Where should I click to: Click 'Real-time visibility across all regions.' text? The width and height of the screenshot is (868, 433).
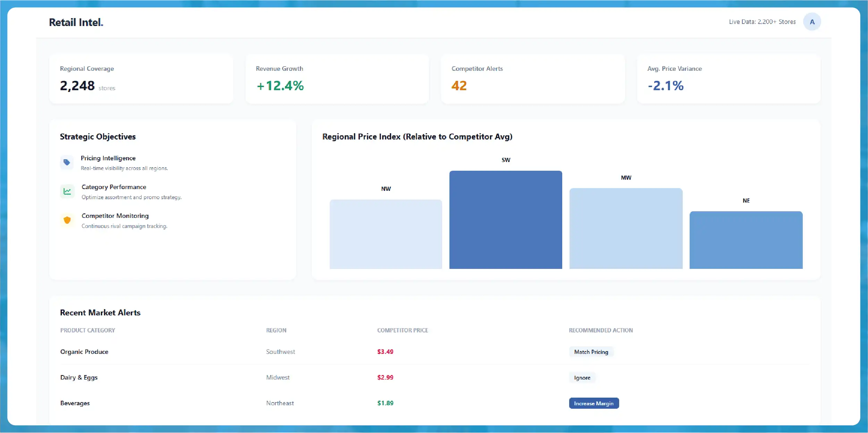(124, 168)
